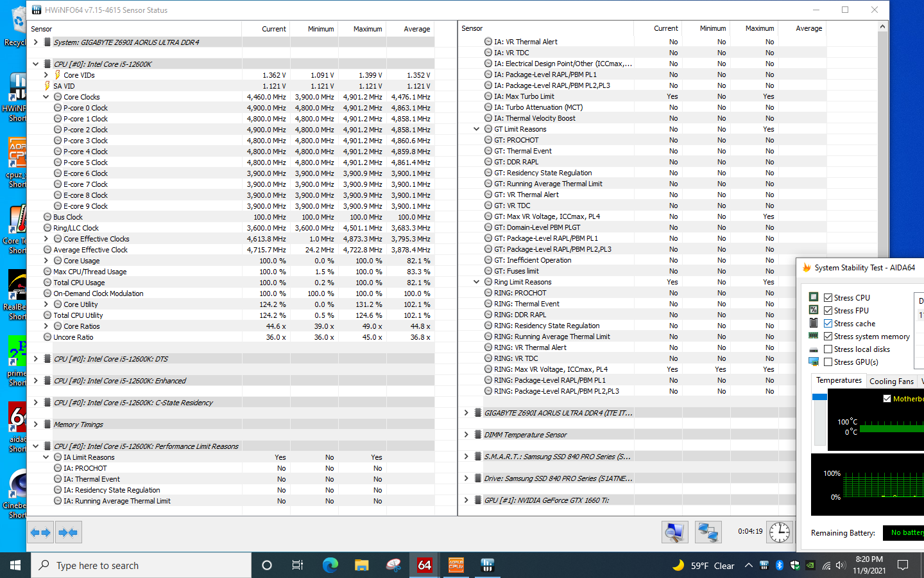Click the chip icon of DIMM Temperature Sensor
The width and height of the screenshot is (924, 578).
(x=478, y=435)
